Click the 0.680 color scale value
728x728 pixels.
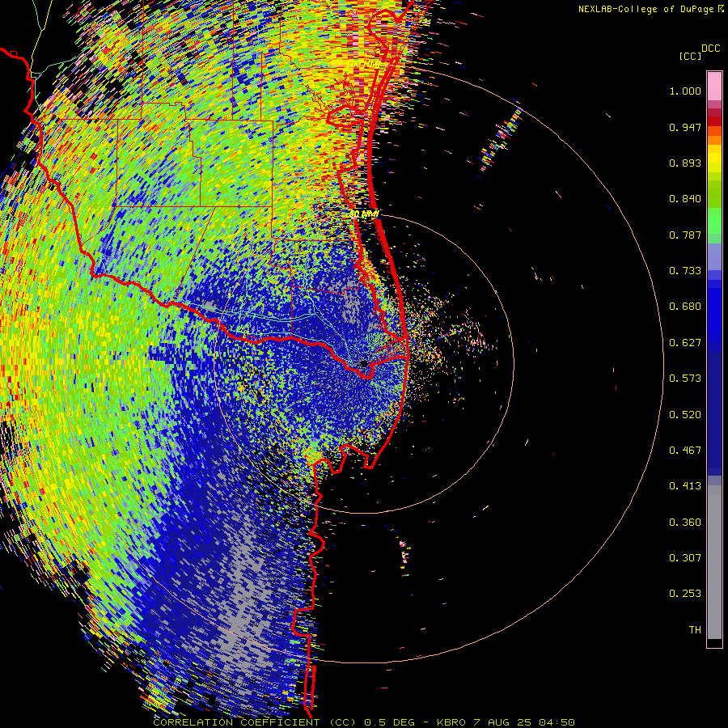[x=685, y=307]
